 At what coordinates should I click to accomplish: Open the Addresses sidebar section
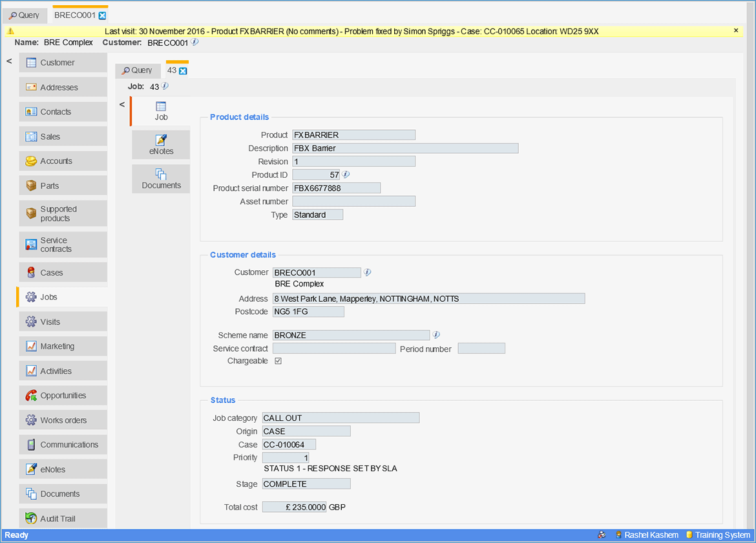pyautogui.click(x=63, y=87)
